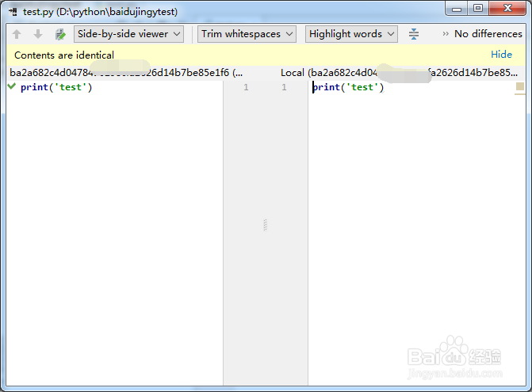Expand the hidden toolbar chevron
The height and width of the screenshot is (392, 532).
click(446, 34)
